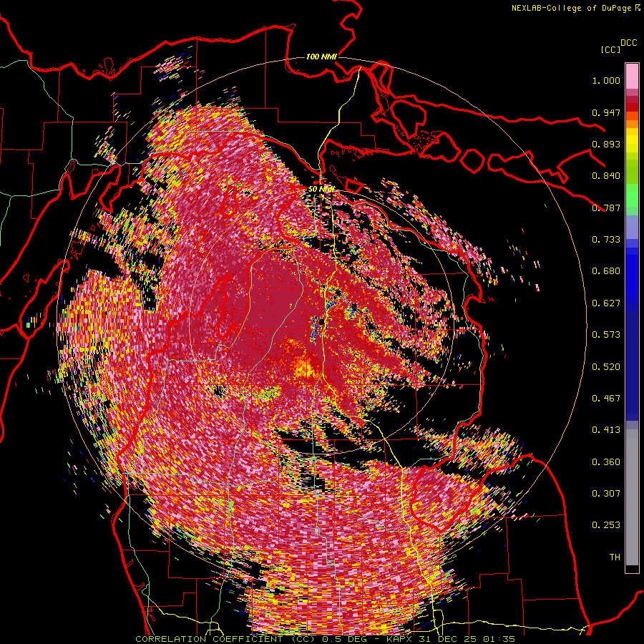
Task: Click the 0.307 scale label
Action: point(606,494)
